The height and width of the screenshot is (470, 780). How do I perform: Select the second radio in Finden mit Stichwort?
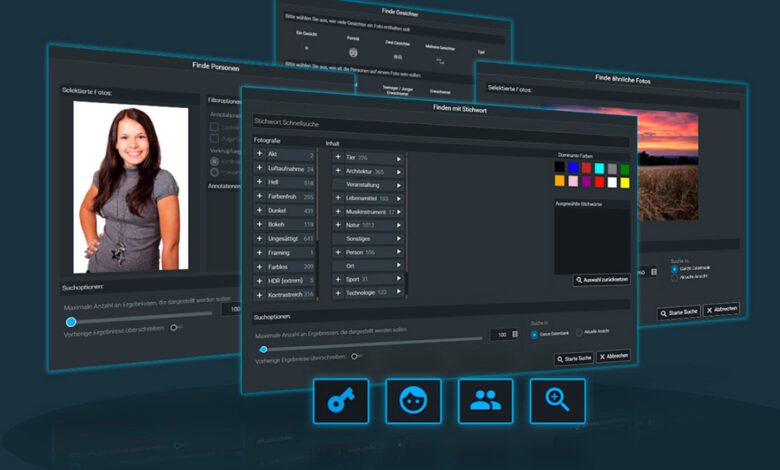579,332
